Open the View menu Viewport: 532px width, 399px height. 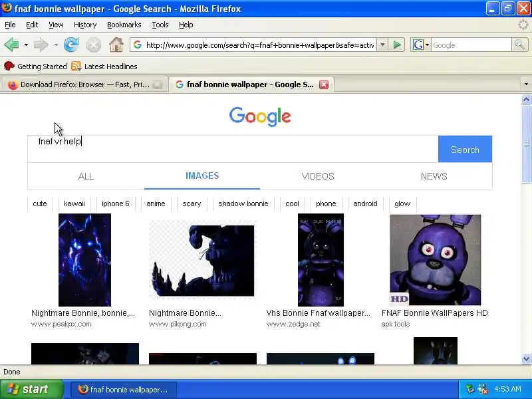(x=56, y=25)
